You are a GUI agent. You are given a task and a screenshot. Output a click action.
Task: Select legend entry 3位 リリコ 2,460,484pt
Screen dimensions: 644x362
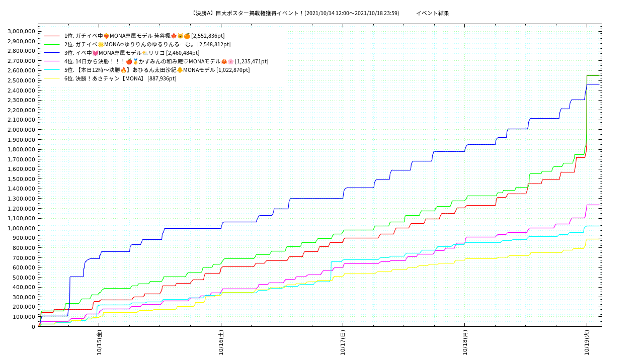click(132, 53)
